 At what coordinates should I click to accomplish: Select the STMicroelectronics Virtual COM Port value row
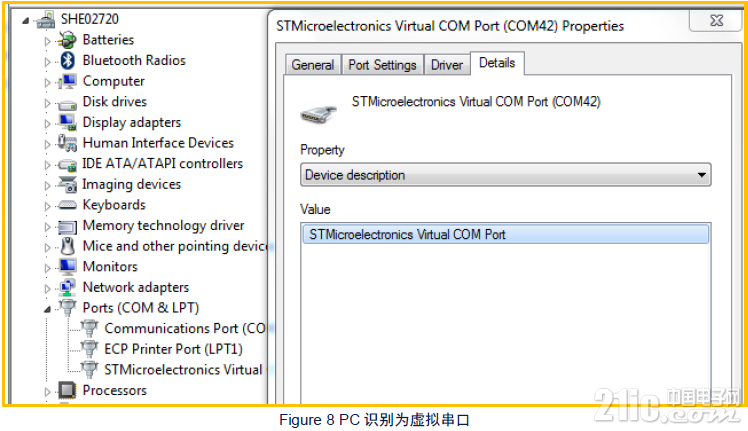click(x=506, y=234)
